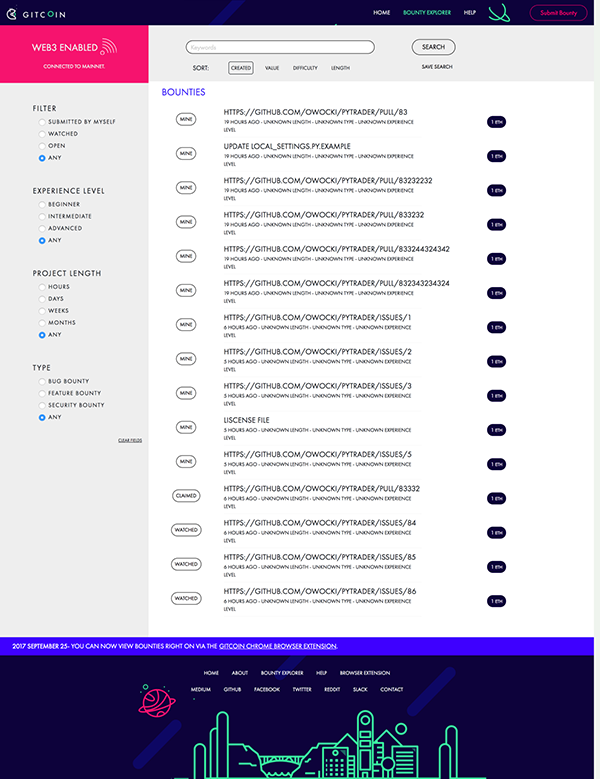Screen dimensions: 600x779
Task: Open footer Slack link
Action: 360,690
